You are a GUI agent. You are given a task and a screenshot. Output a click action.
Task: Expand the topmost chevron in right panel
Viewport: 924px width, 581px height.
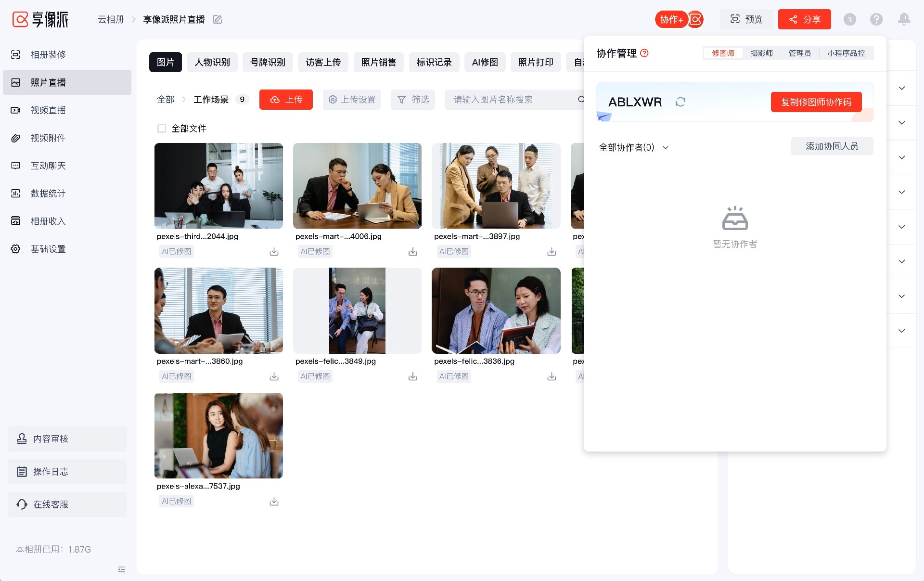901,88
